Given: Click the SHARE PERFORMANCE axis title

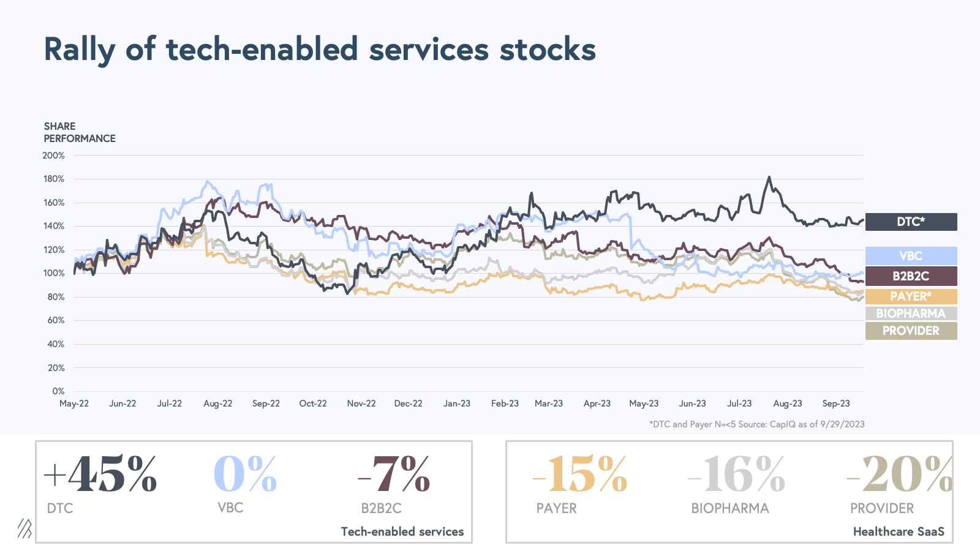Looking at the screenshot, I should [x=80, y=132].
